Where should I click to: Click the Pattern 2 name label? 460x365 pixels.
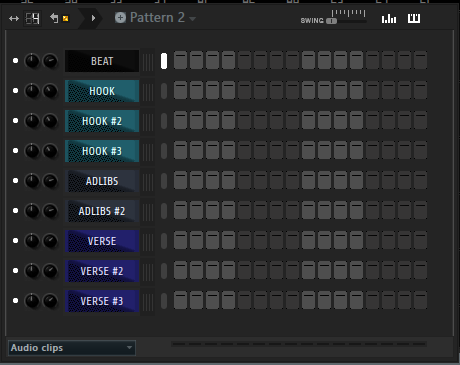click(x=157, y=18)
